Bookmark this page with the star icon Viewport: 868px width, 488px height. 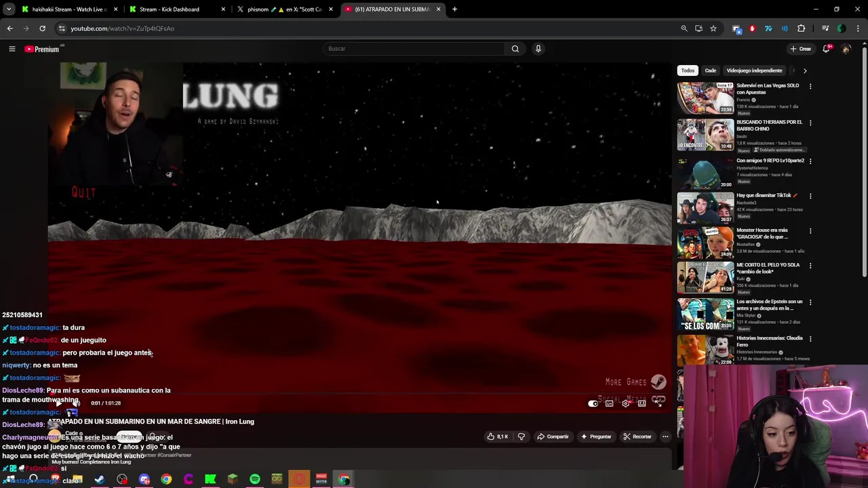pos(713,28)
